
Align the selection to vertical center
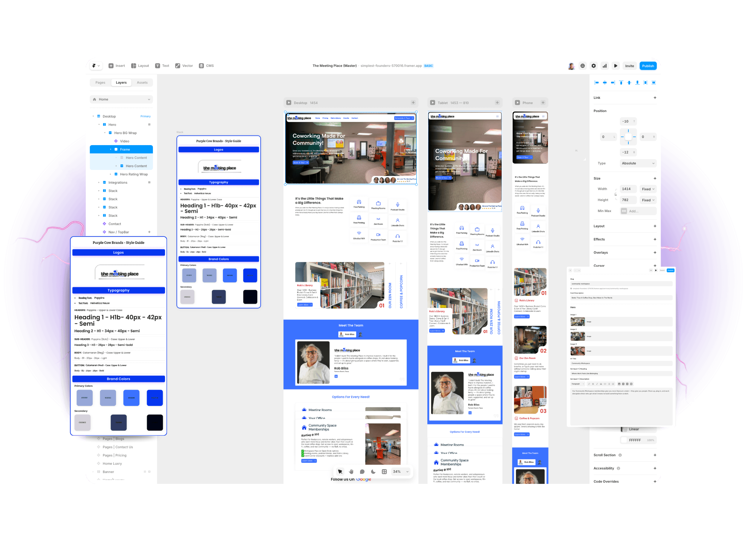[629, 83]
